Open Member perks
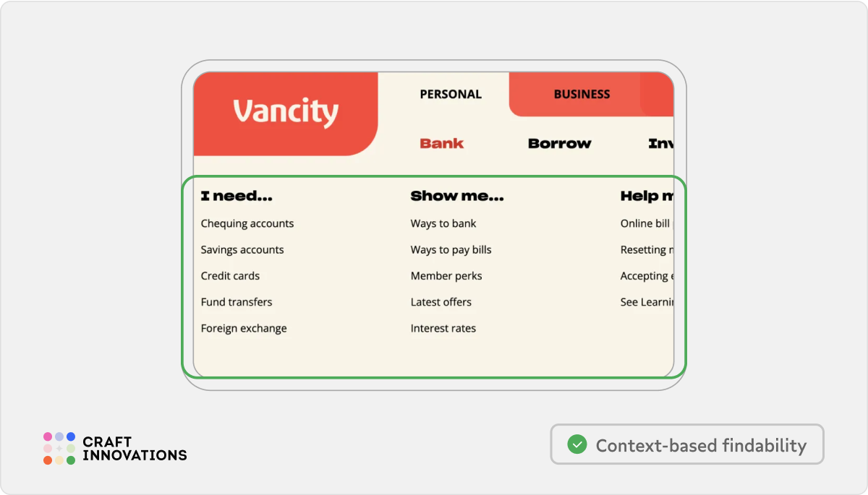 (446, 275)
